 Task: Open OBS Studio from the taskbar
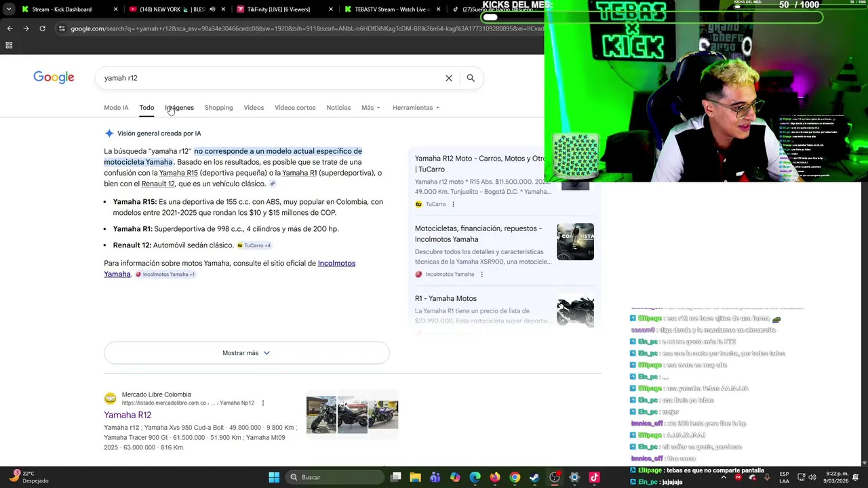pyautogui.click(x=555, y=477)
